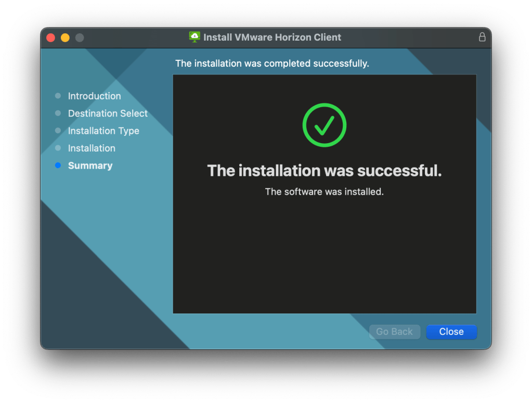
Task: Select the Summary step in sidebar
Action: [90, 166]
